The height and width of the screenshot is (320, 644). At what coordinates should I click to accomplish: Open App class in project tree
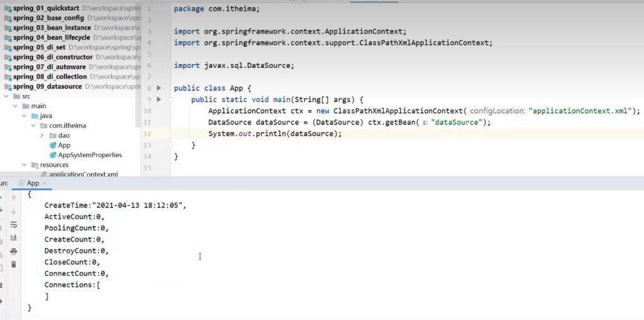64,145
